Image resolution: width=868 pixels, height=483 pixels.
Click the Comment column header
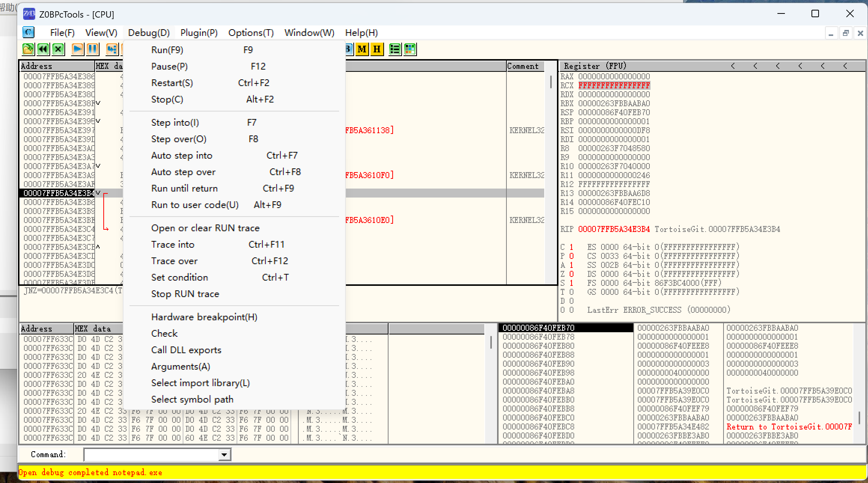[525, 66]
